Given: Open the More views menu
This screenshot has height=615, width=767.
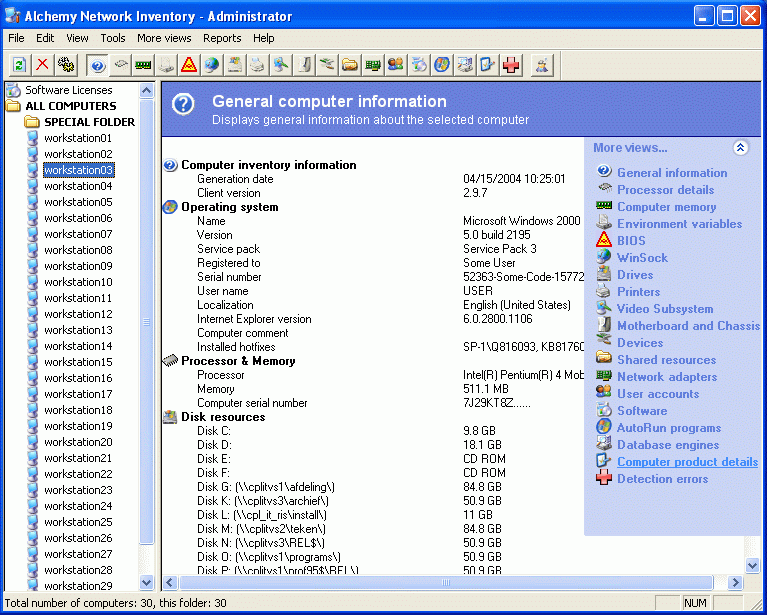Looking at the screenshot, I should click(164, 38).
